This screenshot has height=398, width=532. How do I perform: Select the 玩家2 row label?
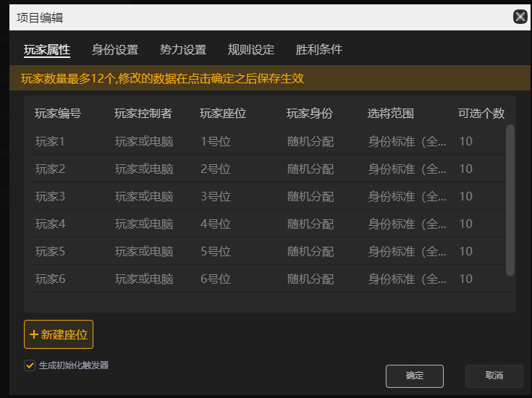click(x=50, y=169)
